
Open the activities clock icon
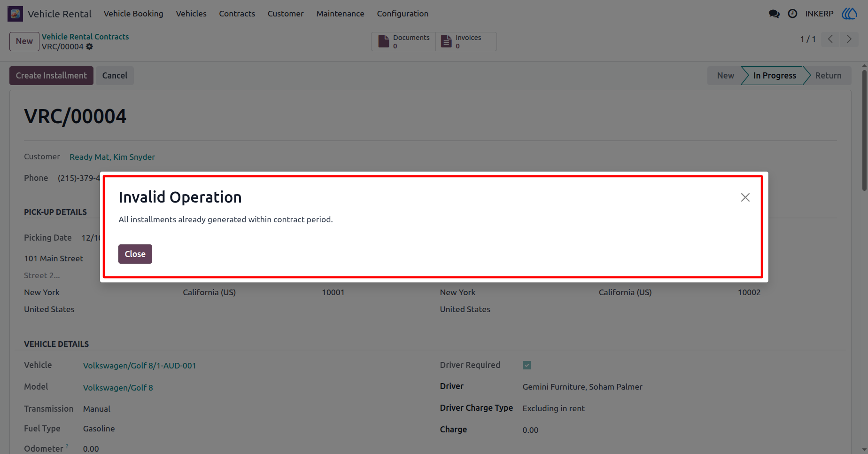[792, 14]
